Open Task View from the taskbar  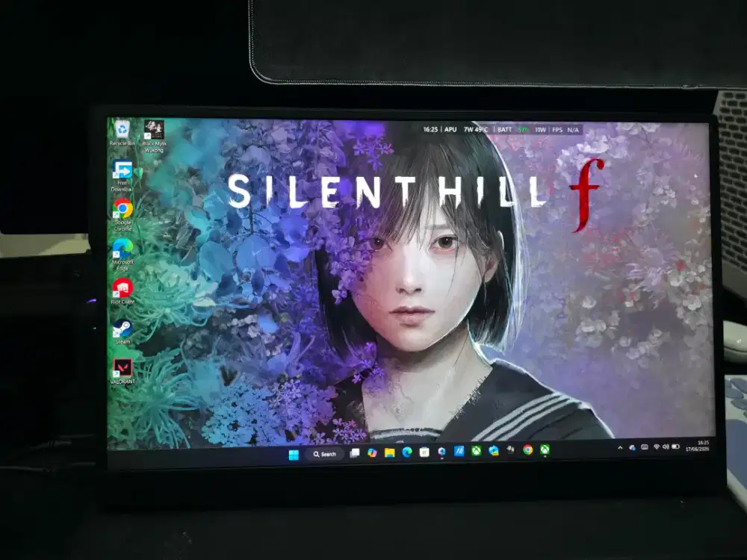click(355, 453)
